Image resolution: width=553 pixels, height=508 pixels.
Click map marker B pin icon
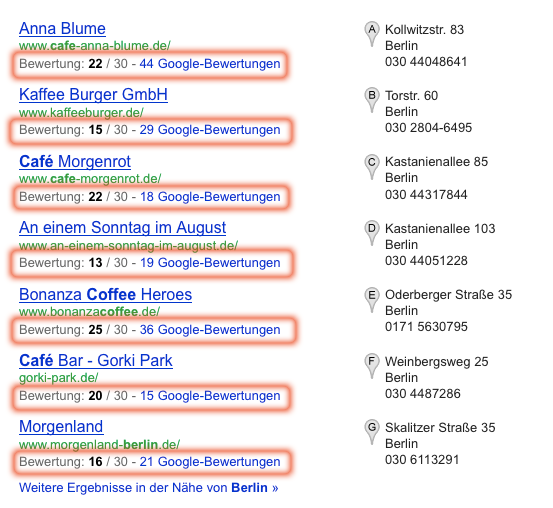(372, 100)
